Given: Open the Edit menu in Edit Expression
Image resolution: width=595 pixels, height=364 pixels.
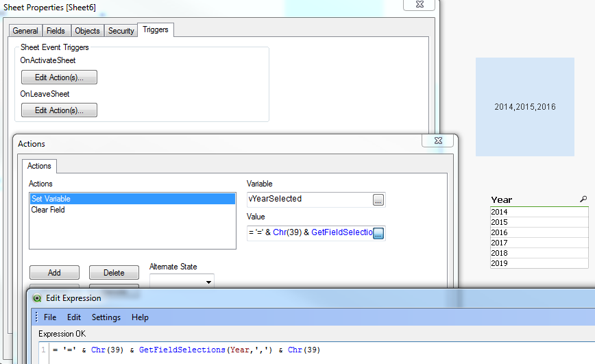Looking at the screenshot, I should click(x=74, y=317).
